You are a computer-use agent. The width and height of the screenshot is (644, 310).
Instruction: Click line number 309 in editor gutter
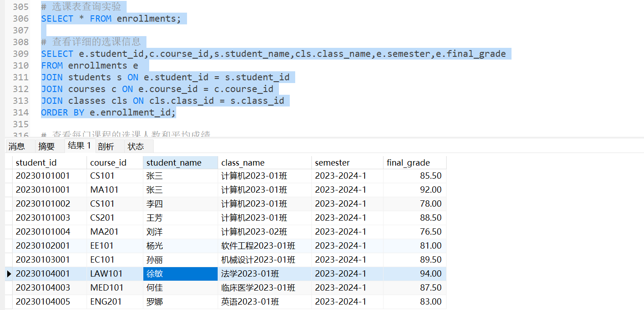click(21, 54)
